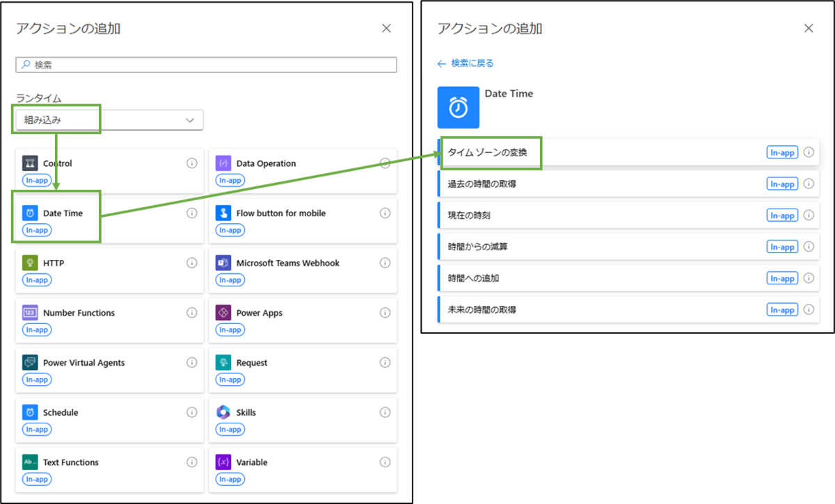Screen dimensions: 835x504
Task: Show info for the HTTP connector
Action: coord(192,263)
